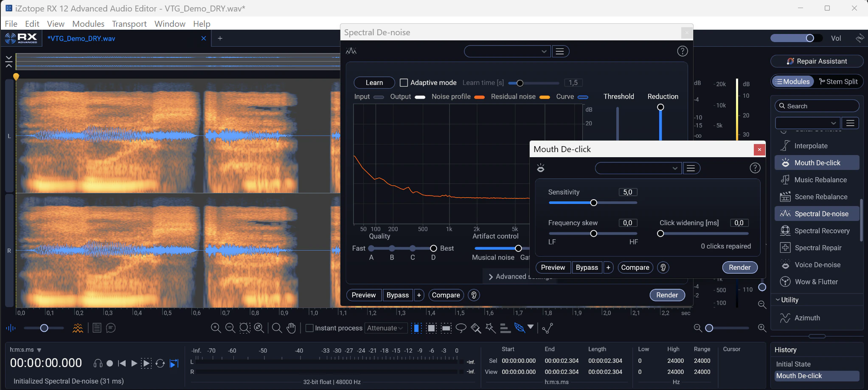Viewport: 868px width, 390px height.
Task: Click the zoom in icon below the spectrogram
Action: click(x=216, y=328)
